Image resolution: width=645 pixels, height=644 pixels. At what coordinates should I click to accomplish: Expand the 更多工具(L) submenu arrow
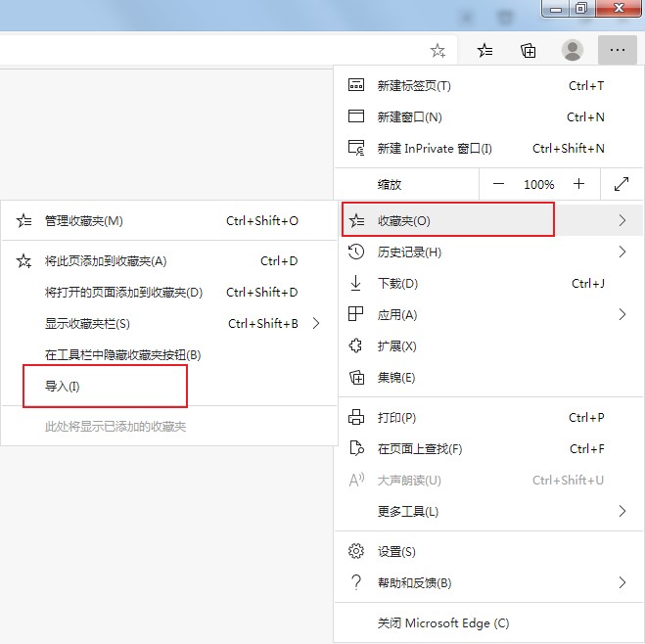[x=622, y=511]
